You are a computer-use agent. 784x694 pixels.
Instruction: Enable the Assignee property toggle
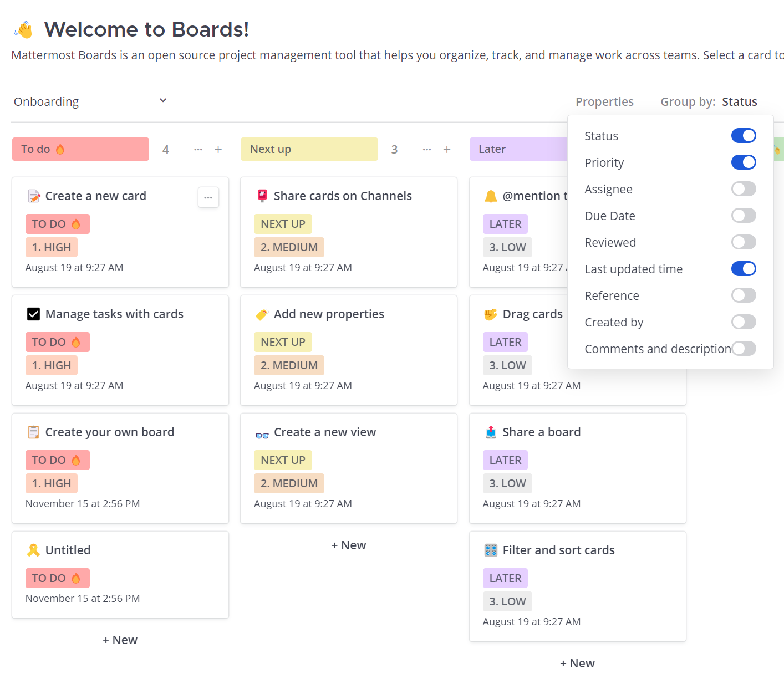[x=744, y=189]
